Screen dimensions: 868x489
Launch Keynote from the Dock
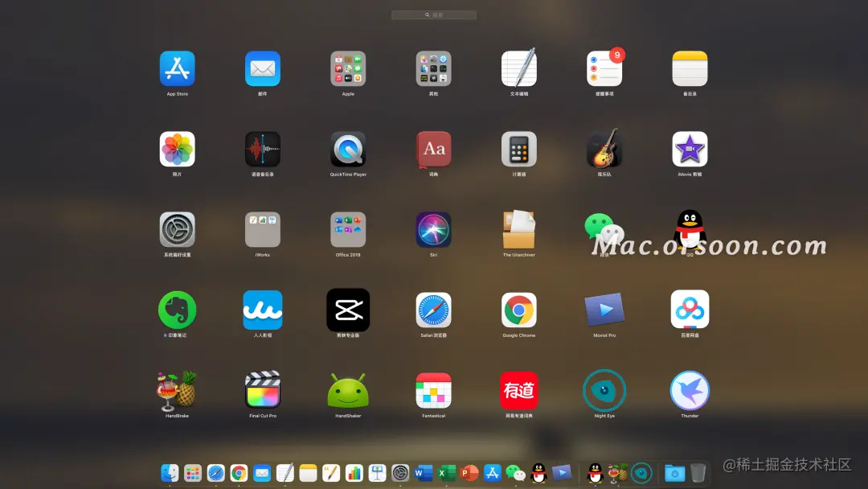point(377,473)
